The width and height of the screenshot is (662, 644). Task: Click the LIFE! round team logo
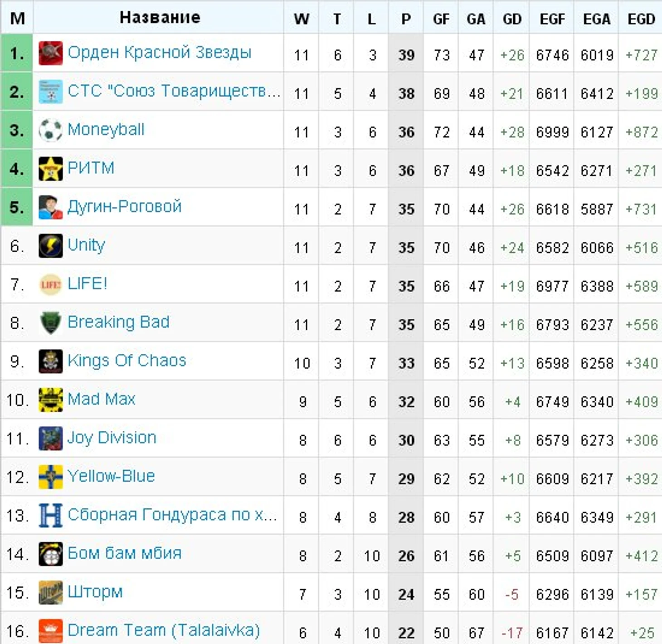click(x=50, y=284)
